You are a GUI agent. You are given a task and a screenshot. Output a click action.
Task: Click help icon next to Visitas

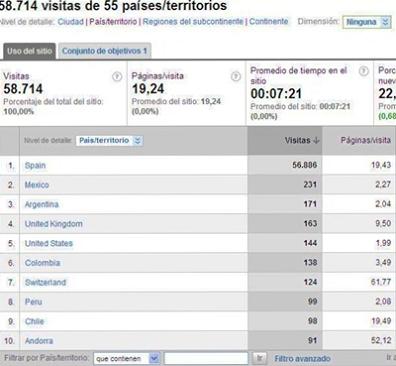(x=117, y=77)
